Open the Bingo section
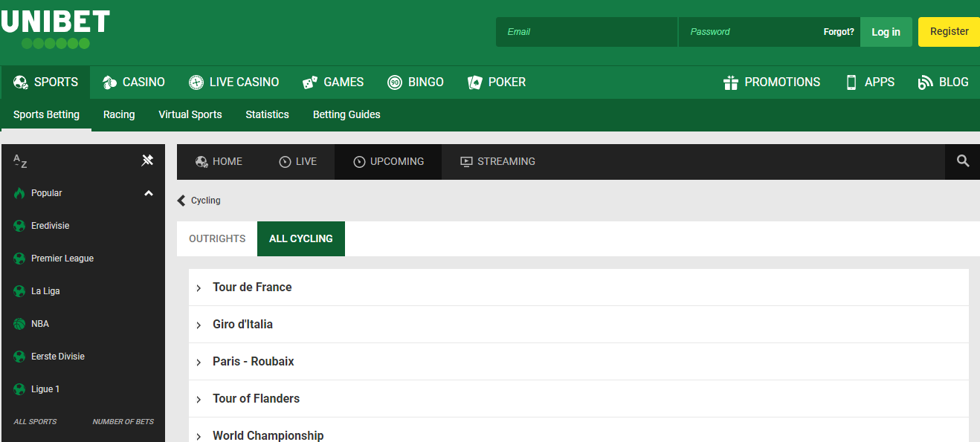980x442 pixels. tap(416, 82)
